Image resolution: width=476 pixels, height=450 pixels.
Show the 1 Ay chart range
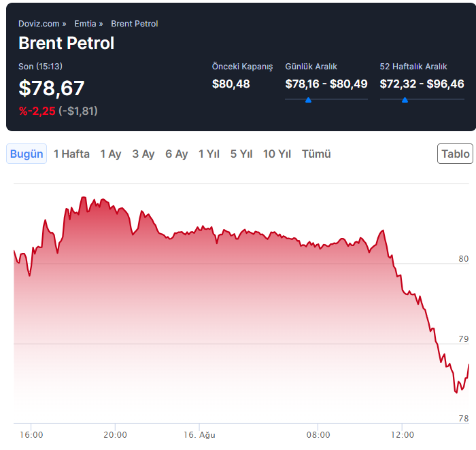111,154
